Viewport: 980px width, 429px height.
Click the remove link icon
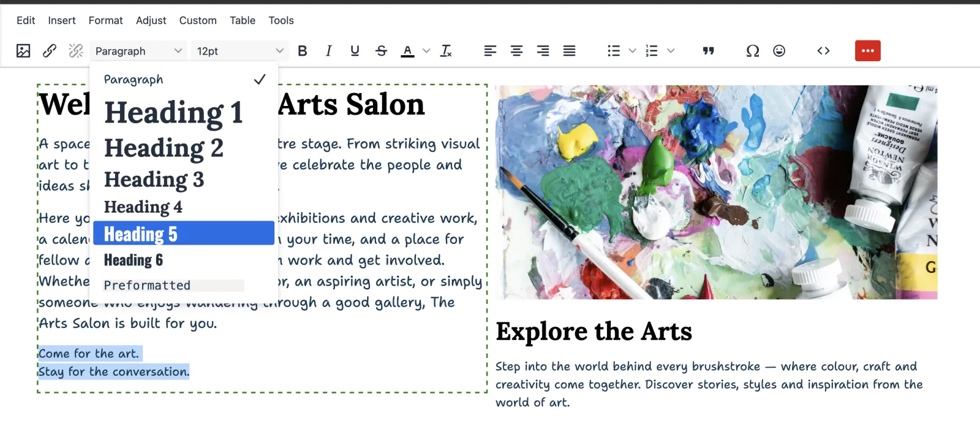(x=76, y=51)
